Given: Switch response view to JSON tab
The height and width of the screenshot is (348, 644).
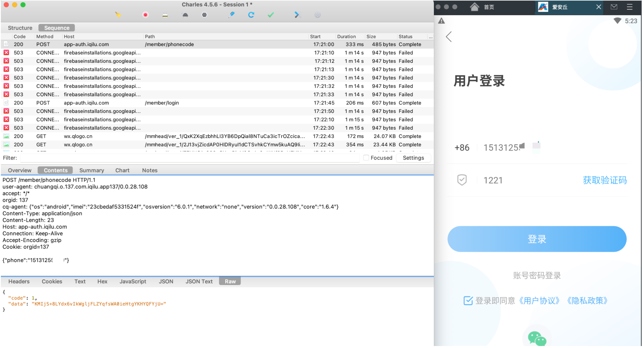Looking at the screenshot, I should [166, 281].
